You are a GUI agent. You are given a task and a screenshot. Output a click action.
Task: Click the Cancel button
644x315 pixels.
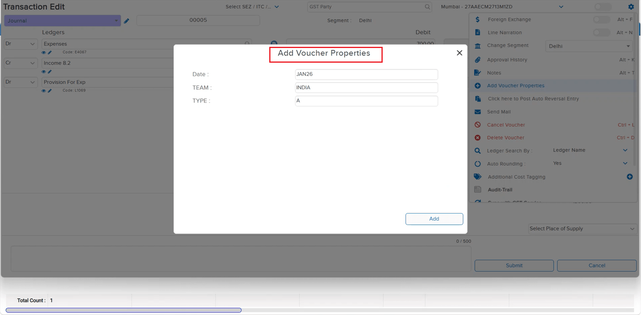tap(597, 266)
